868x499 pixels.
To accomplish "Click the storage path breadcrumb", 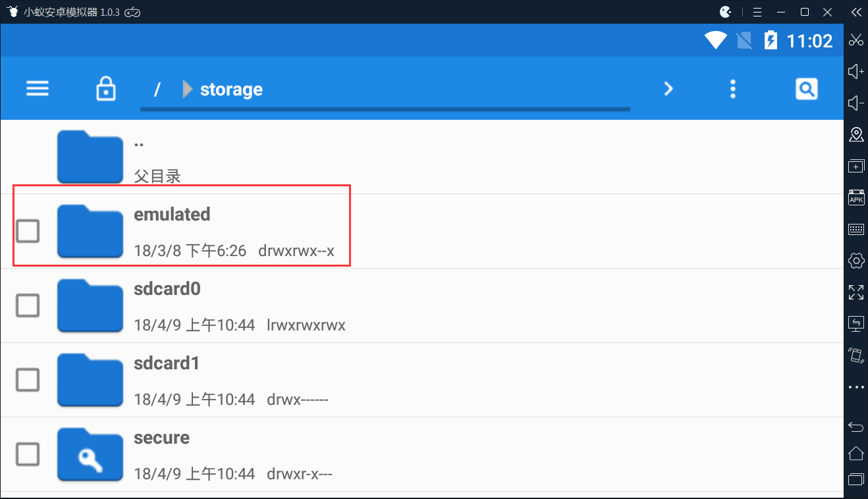I will pos(231,90).
